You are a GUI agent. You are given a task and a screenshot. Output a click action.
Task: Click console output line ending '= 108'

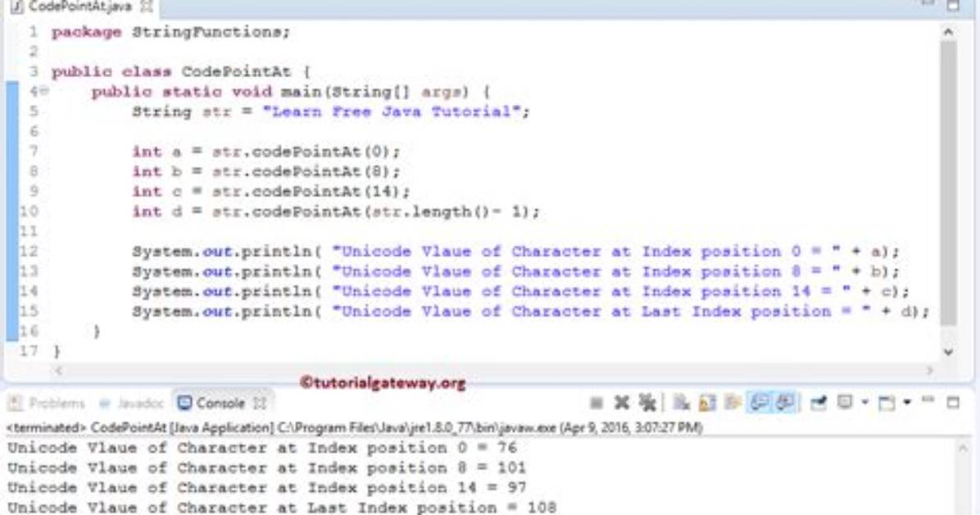[282, 508]
